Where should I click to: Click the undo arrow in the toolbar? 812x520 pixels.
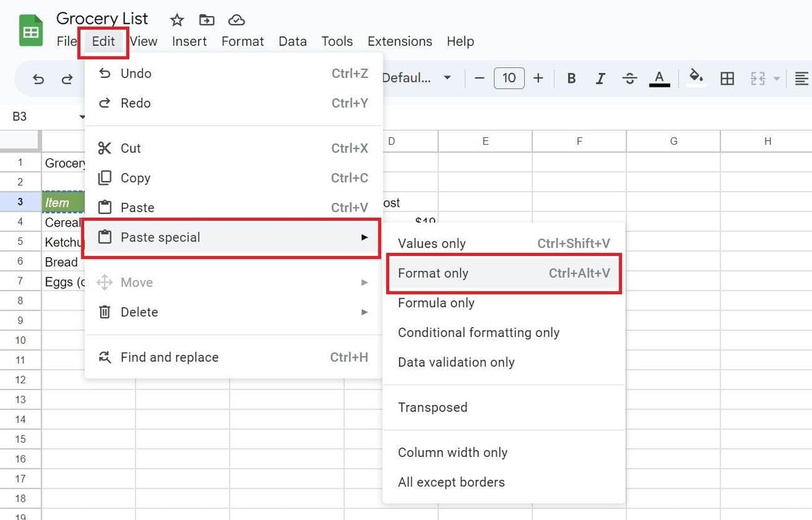(x=39, y=79)
